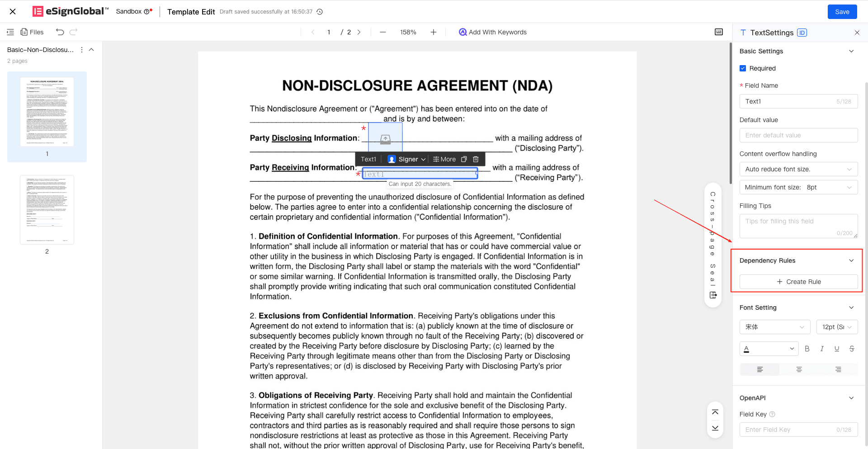Undo the last action
Image resolution: width=868 pixels, height=449 pixels.
pyautogui.click(x=60, y=32)
